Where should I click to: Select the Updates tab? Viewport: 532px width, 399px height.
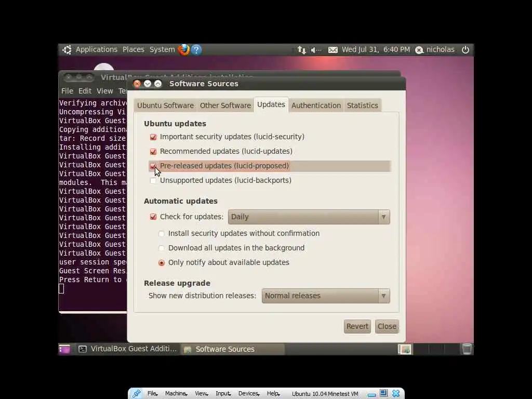[x=271, y=104]
